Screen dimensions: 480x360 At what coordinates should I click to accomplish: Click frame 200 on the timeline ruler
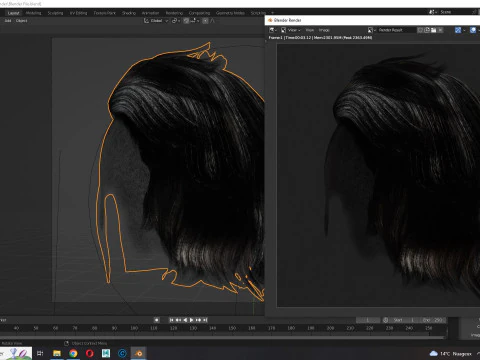[x=330, y=328]
